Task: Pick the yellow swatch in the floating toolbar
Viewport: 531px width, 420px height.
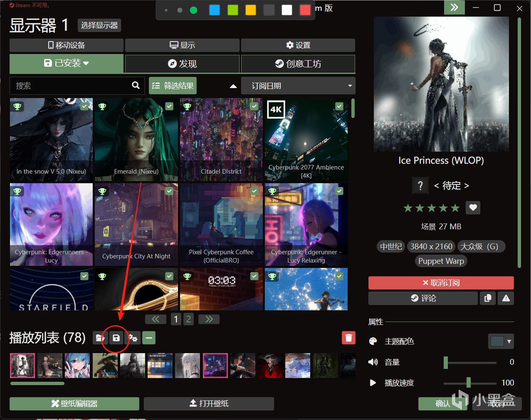Action: coord(251,10)
